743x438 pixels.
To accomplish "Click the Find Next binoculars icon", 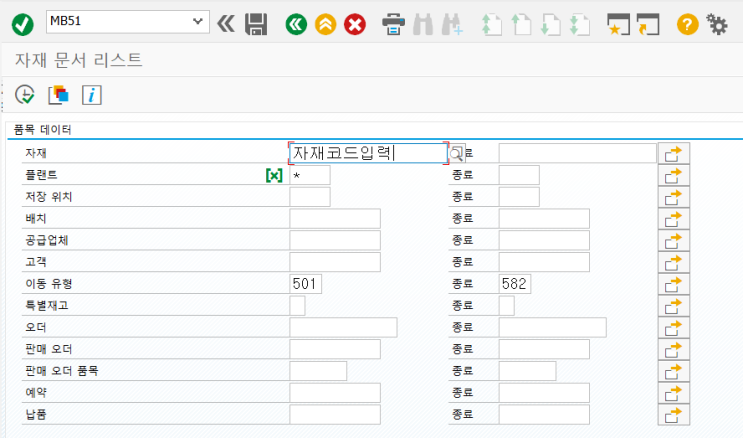I will [x=452, y=24].
